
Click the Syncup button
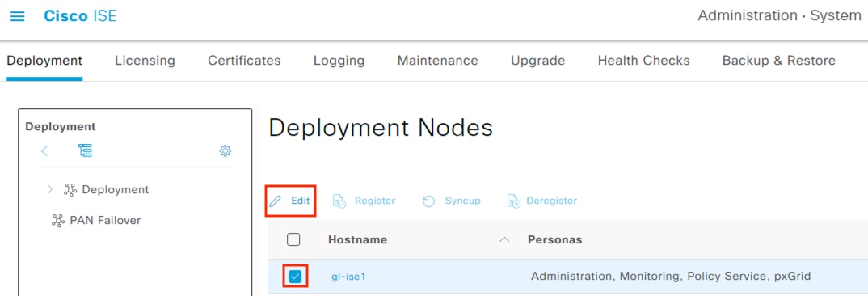451,201
